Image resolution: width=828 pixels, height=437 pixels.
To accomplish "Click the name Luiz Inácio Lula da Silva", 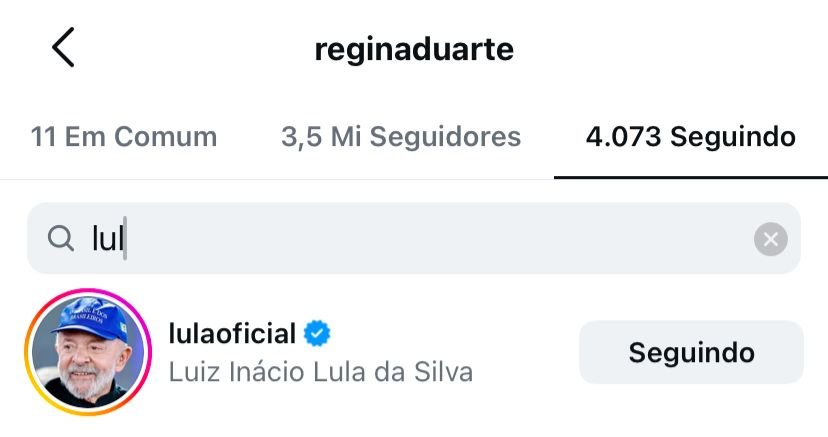I will click(x=320, y=372).
